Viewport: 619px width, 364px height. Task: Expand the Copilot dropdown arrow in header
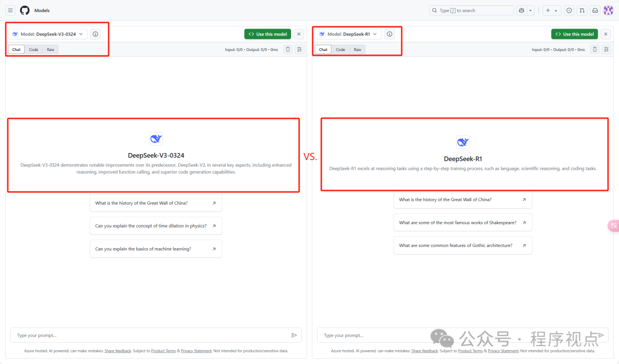[531, 11]
